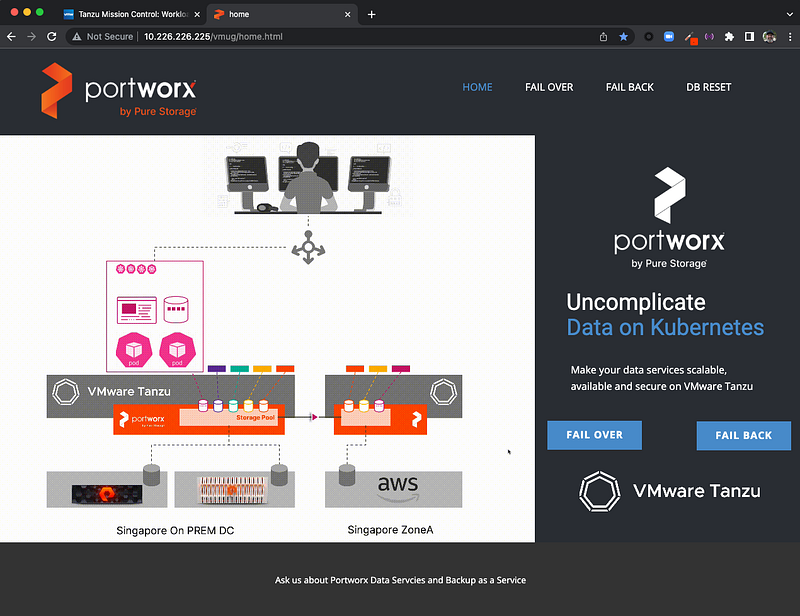Click the blue FAIL BACK button

click(x=743, y=436)
